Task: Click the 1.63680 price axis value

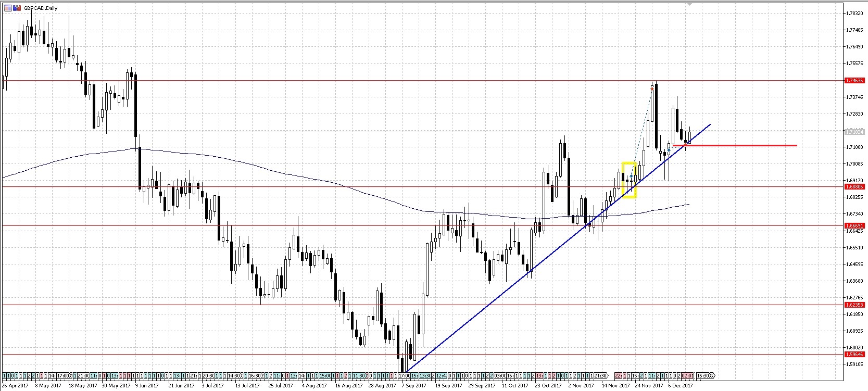Action: point(855,281)
